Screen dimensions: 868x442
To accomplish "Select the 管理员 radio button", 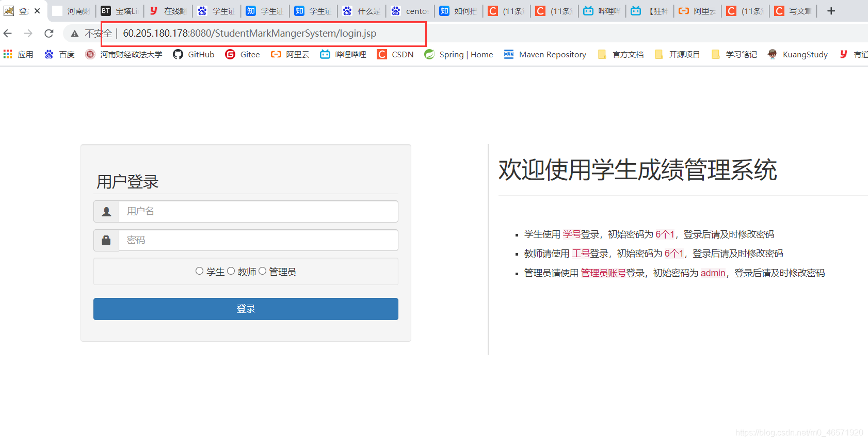I will (x=262, y=271).
